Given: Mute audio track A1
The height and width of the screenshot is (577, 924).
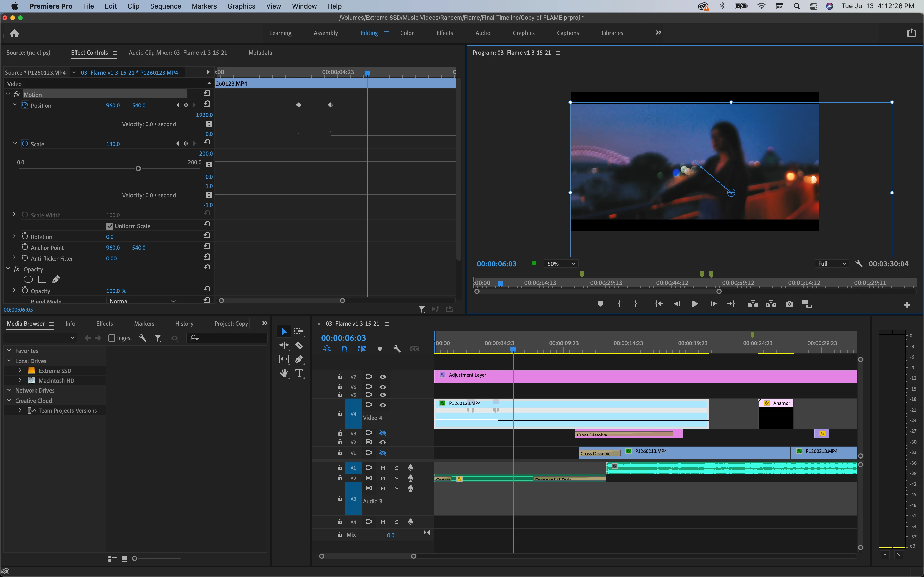Looking at the screenshot, I should tap(383, 468).
